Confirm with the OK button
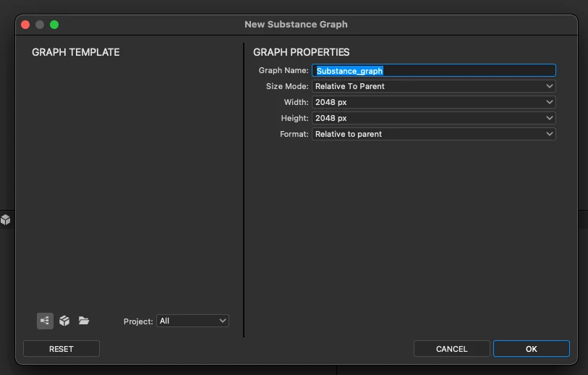 (x=532, y=349)
